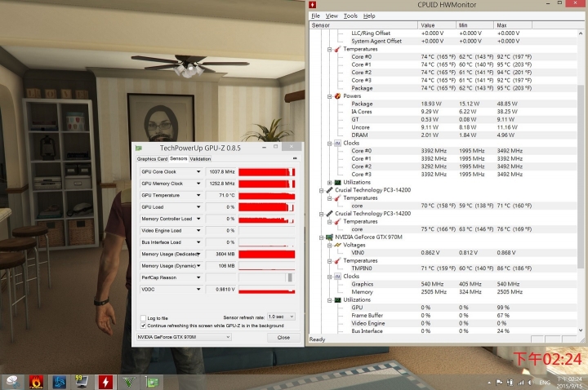Click the Max column header in HWMonitor
588x390 pixels.
(x=513, y=25)
